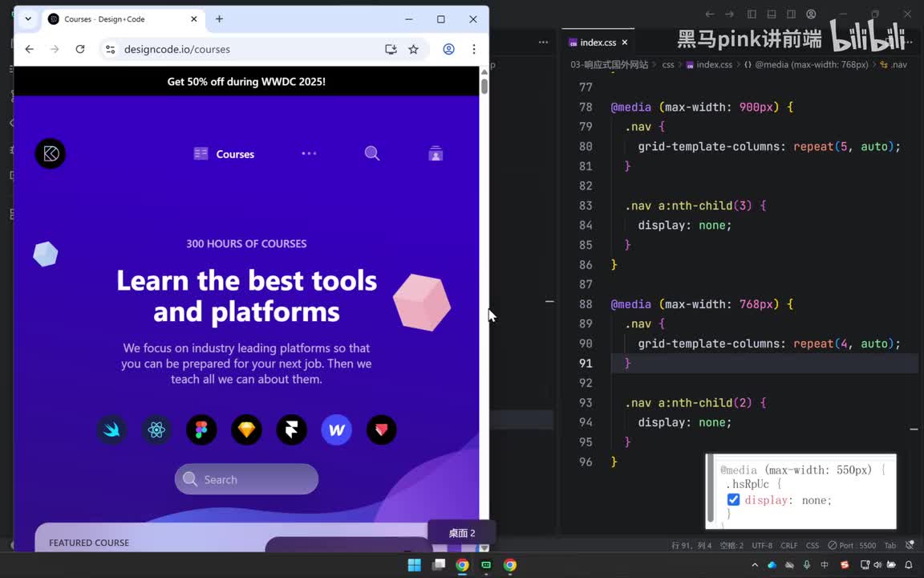Open Chrome's three-dot menu
924x578 pixels.
474,49
